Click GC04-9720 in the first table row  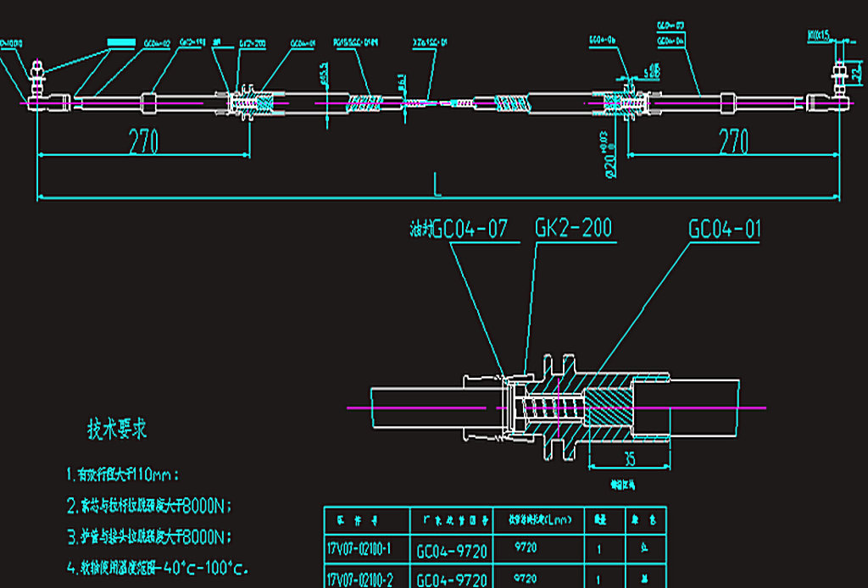[451, 551]
